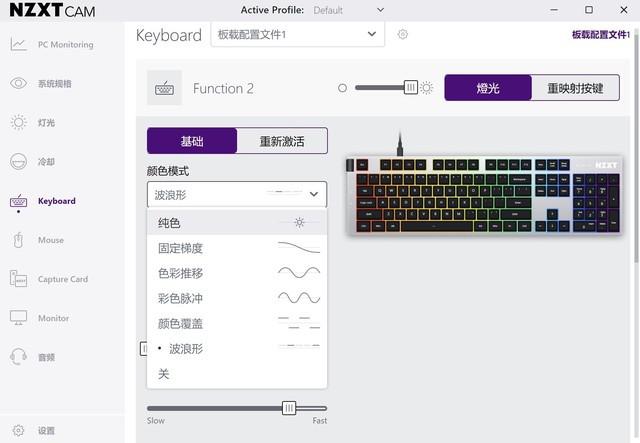The image size is (640, 443).
Task: Open Capture Card section
Action: (x=62, y=279)
